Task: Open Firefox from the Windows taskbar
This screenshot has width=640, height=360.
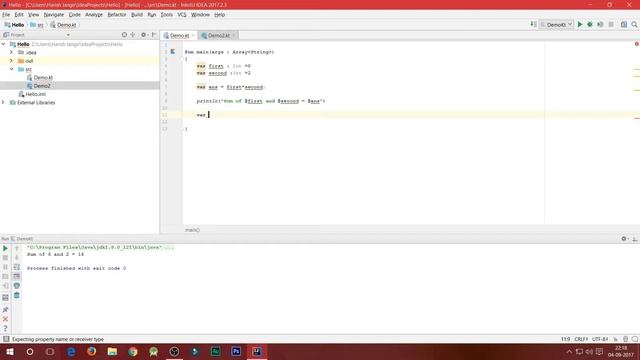Action: coord(91,351)
